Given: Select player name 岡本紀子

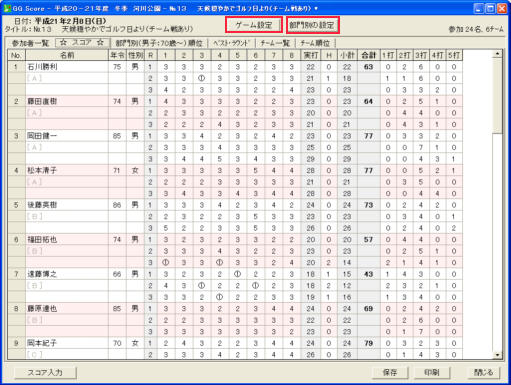Looking at the screenshot, I should [42, 343].
